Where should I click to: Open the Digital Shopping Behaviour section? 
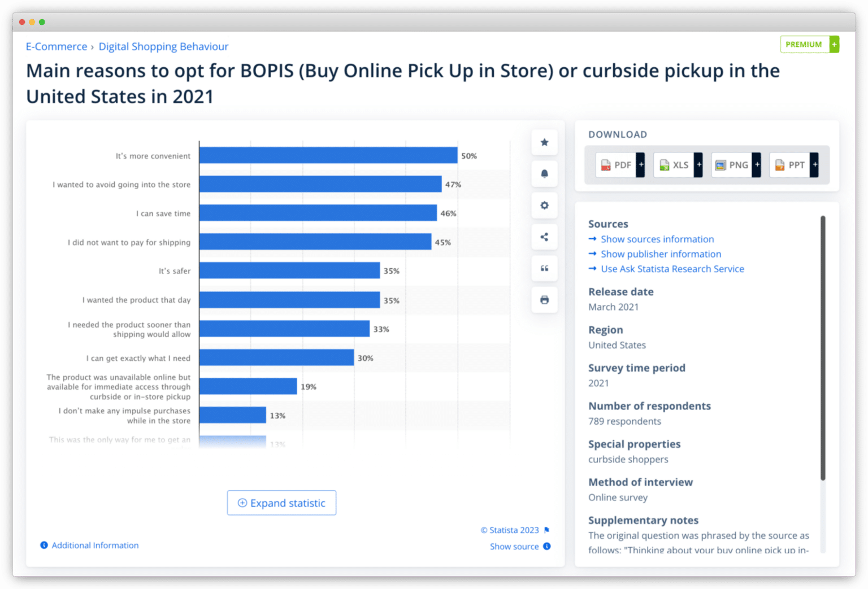[x=163, y=46]
